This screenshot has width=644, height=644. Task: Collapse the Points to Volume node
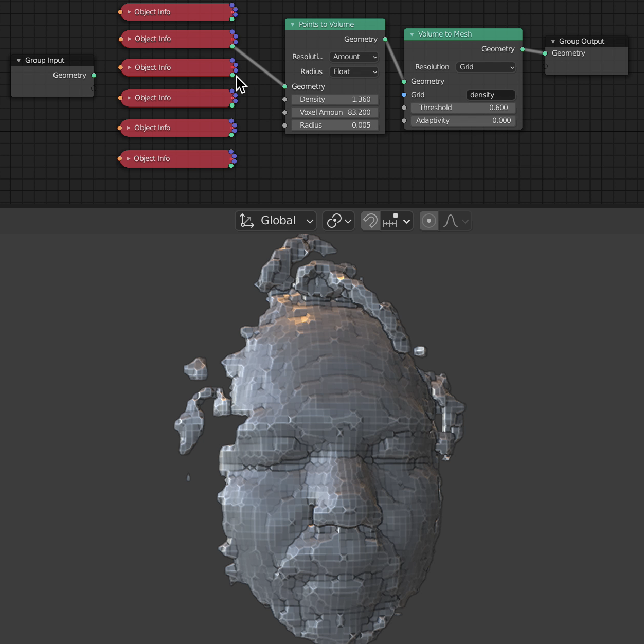click(293, 25)
